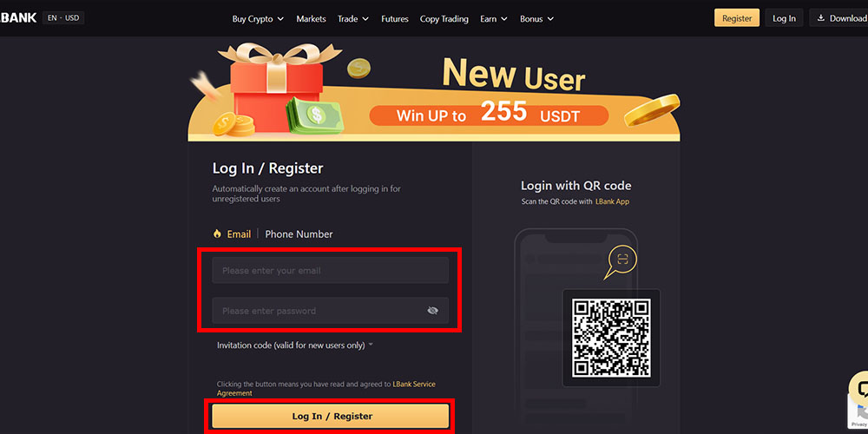Click the yellow Log In / Register button
Image resolution: width=868 pixels, height=434 pixels.
coord(331,417)
